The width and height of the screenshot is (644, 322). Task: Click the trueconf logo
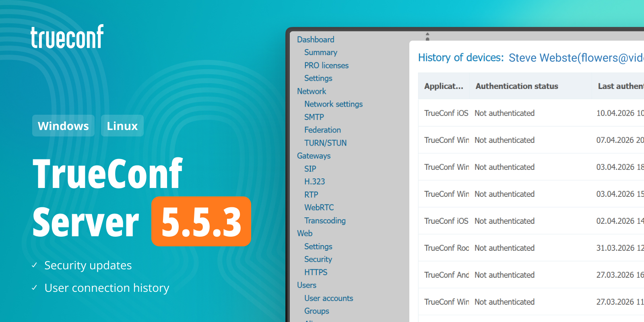tap(67, 37)
